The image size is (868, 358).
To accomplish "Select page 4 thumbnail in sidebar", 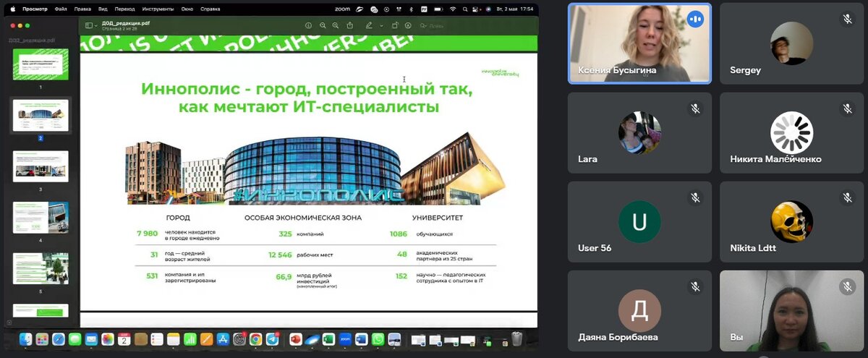I will (41, 217).
